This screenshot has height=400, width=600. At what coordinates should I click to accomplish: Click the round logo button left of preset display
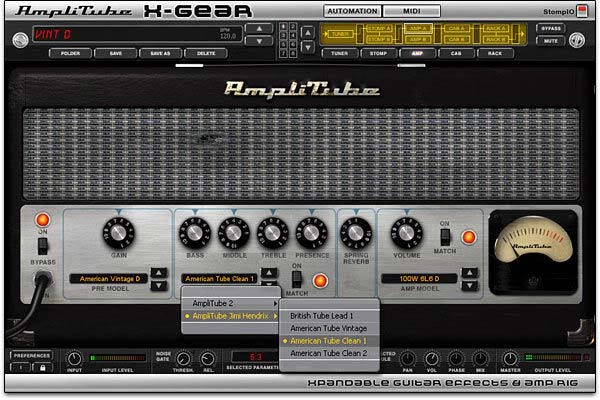[20, 40]
